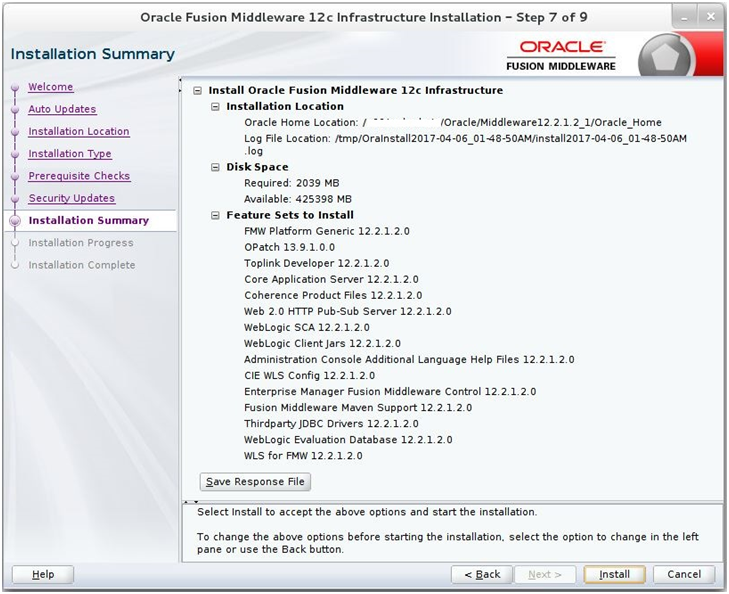Collapse the Disk Space section
Viewport: 729px width, 594px height.
215,167
